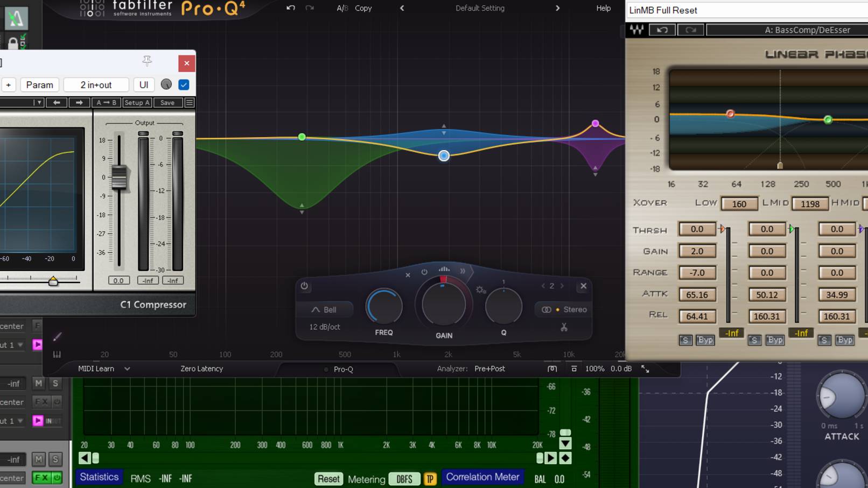Redo in the LinMB plugin toolbar
This screenshot has width=868, height=488.
(690, 30)
